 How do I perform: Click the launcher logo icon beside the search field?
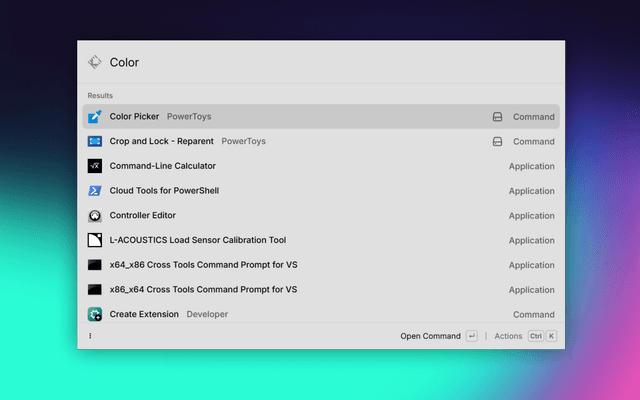tap(95, 62)
